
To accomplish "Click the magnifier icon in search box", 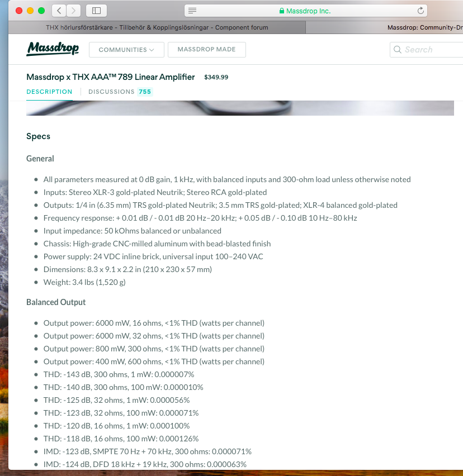I will pyautogui.click(x=398, y=50).
